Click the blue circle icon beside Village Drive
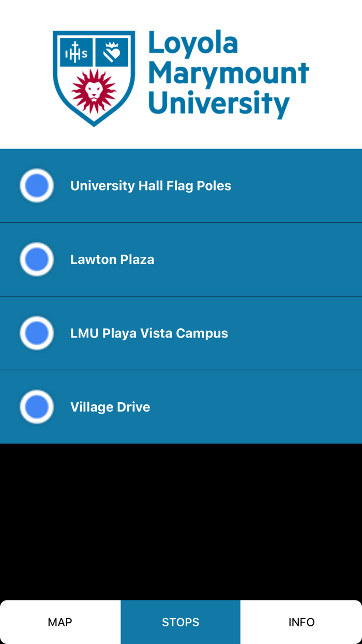Image resolution: width=362 pixels, height=644 pixels. 36,406
